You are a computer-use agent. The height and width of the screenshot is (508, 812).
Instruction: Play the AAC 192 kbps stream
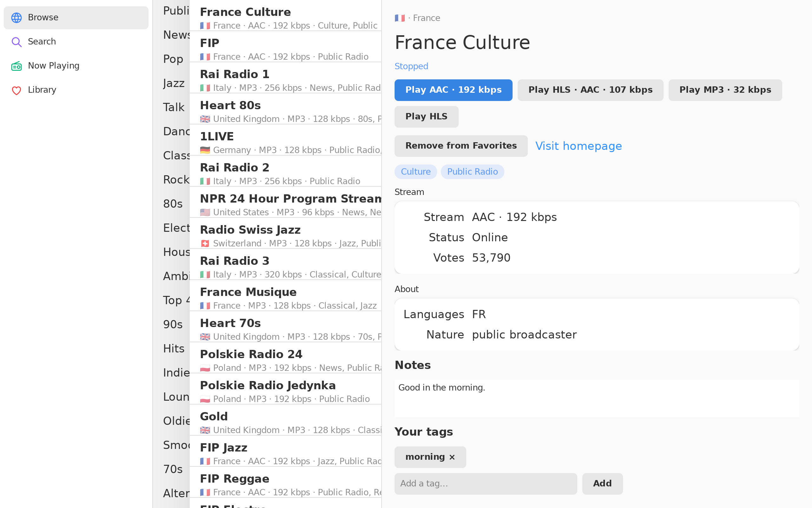click(x=453, y=90)
